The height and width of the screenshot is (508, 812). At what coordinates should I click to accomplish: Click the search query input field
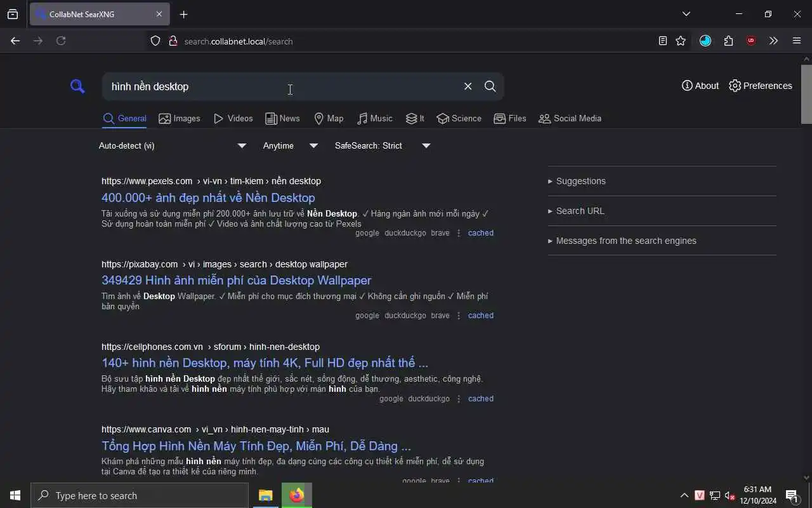[282, 86]
